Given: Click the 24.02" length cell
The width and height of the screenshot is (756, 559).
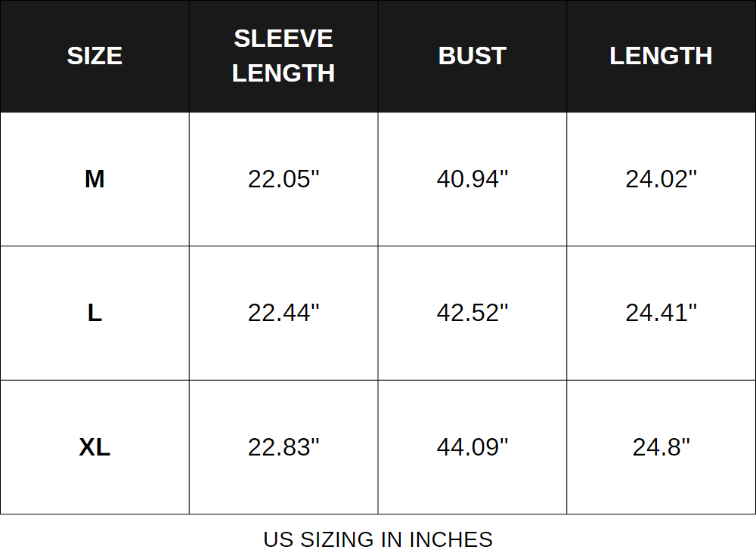Looking at the screenshot, I should click(x=661, y=179).
